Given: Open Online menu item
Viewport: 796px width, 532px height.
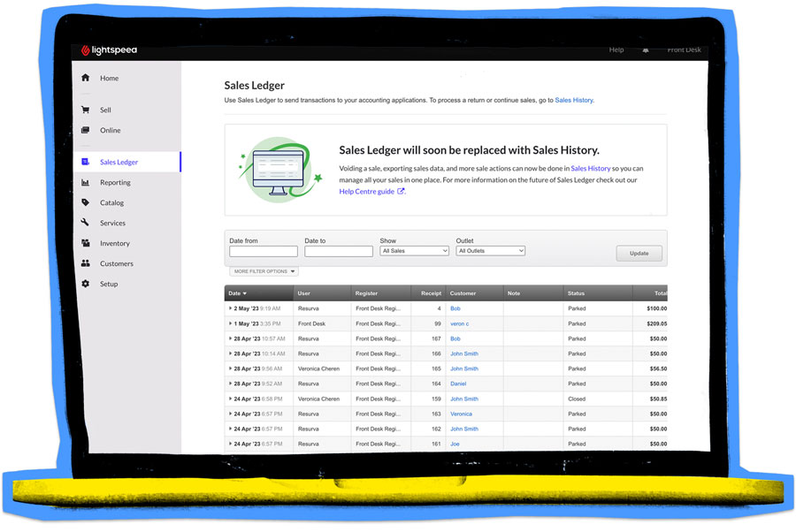Looking at the screenshot, I should (x=111, y=130).
